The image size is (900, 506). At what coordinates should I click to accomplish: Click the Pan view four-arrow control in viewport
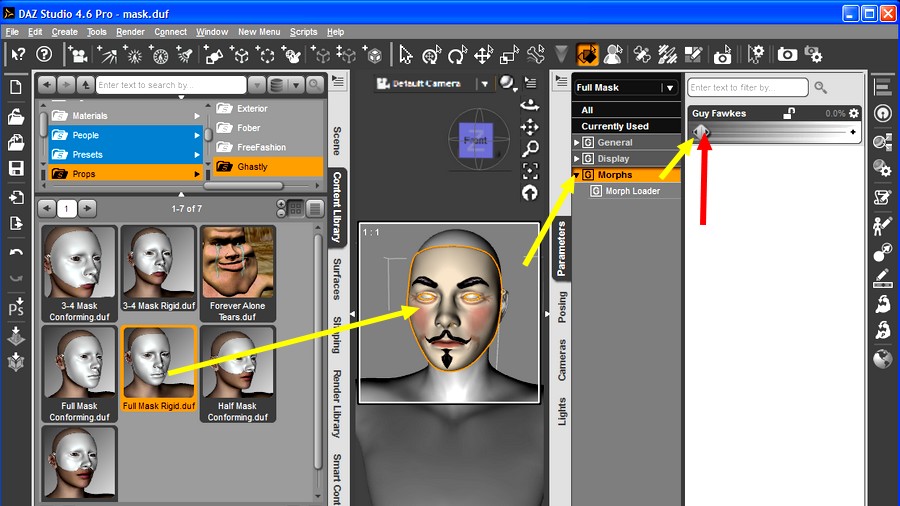pyautogui.click(x=530, y=127)
